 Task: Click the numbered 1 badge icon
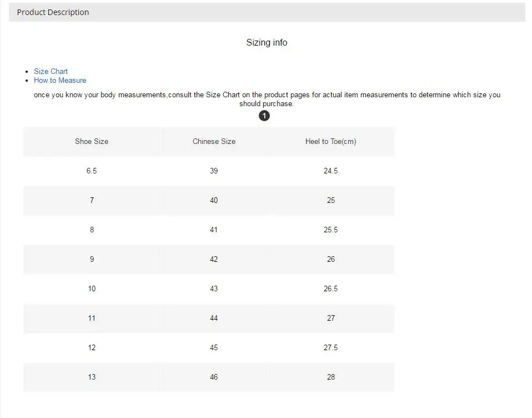click(264, 116)
